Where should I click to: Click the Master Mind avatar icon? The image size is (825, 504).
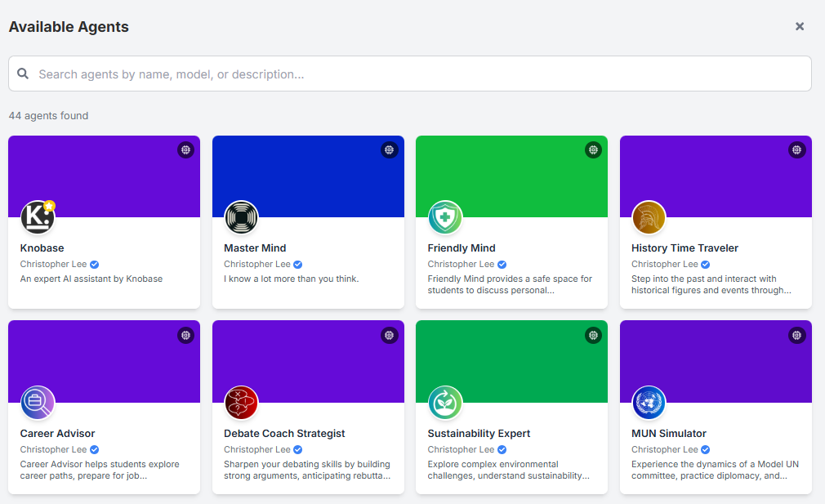pos(241,217)
